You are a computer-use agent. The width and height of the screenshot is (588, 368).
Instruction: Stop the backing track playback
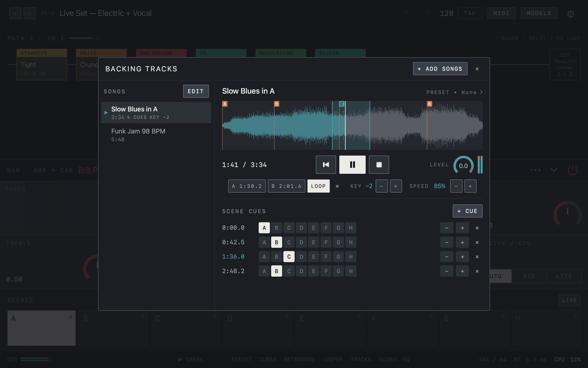point(379,165)
